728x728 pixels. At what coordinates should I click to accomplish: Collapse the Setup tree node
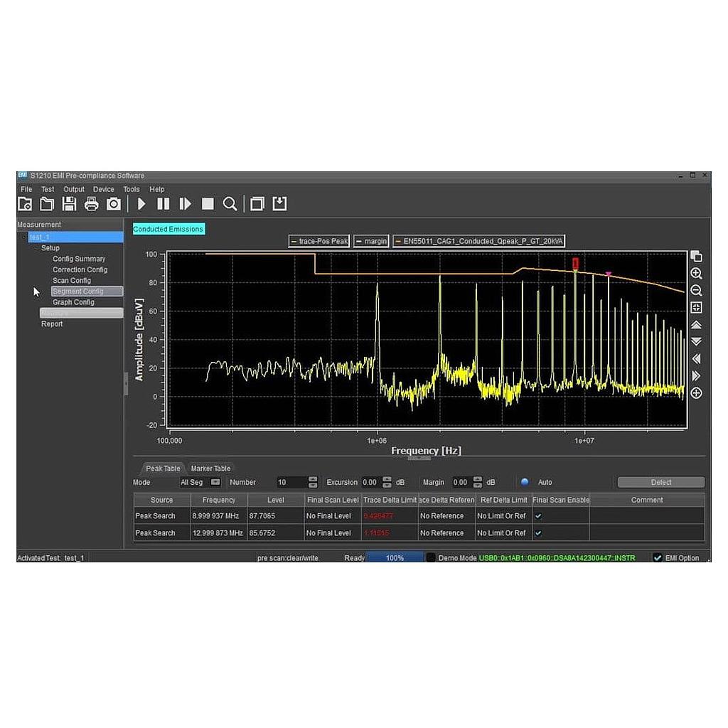36,247
